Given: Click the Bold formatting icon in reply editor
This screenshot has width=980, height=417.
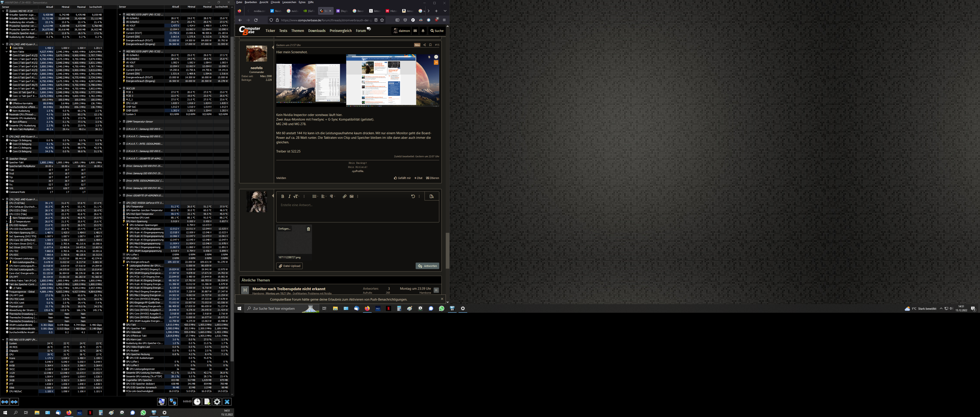Looking at the screenshot, I should (x=283, y=196).
